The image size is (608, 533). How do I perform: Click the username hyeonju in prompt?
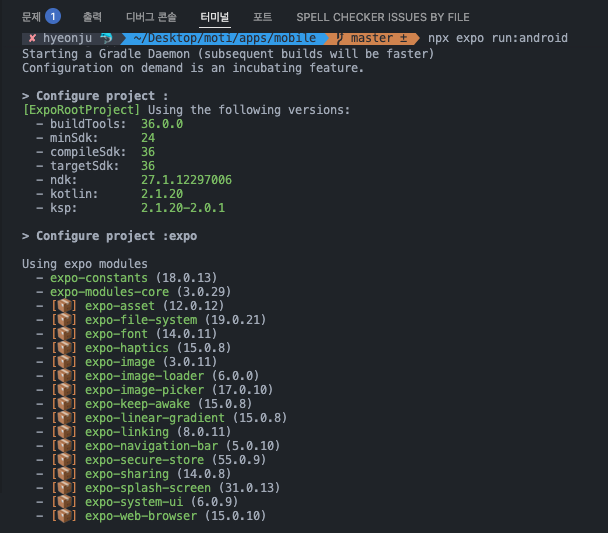67,38
